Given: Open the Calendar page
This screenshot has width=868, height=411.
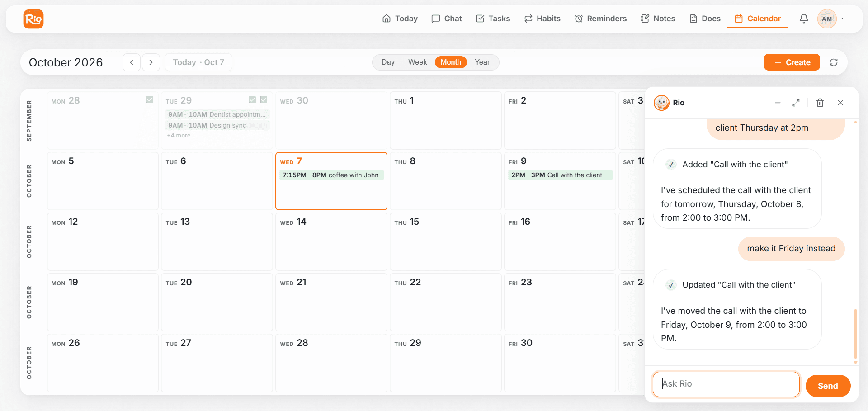Looking at the screenshot, I should click(x=758, y=19).
